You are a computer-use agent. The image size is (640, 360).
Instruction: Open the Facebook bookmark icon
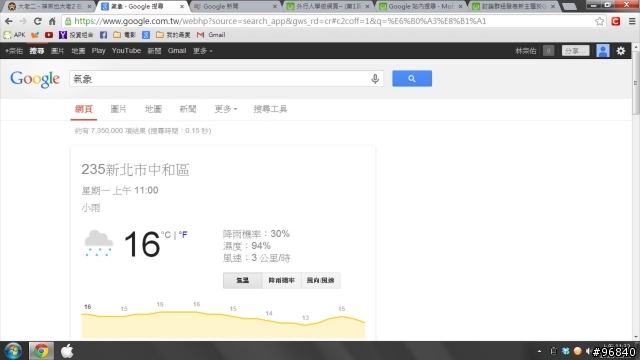click(x=103, y=35)
